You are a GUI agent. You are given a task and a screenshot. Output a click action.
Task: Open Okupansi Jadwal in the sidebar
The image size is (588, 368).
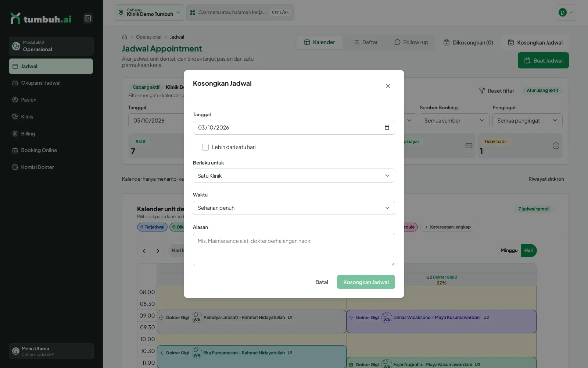point(51,83)
